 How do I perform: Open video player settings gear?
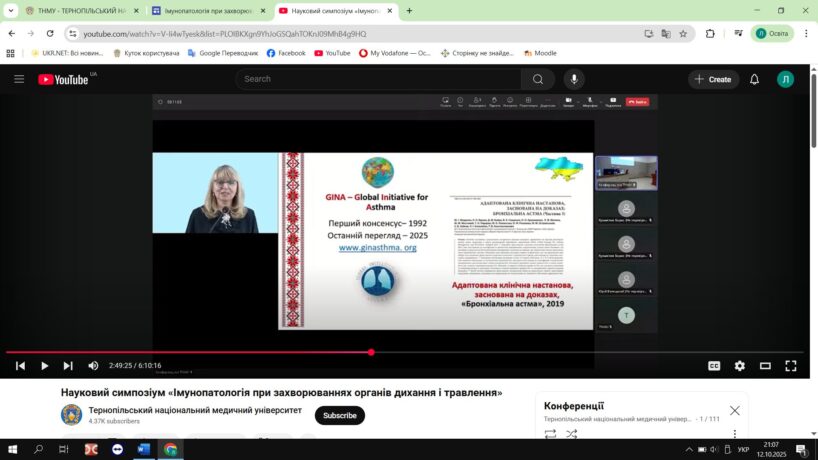point(740,366)
